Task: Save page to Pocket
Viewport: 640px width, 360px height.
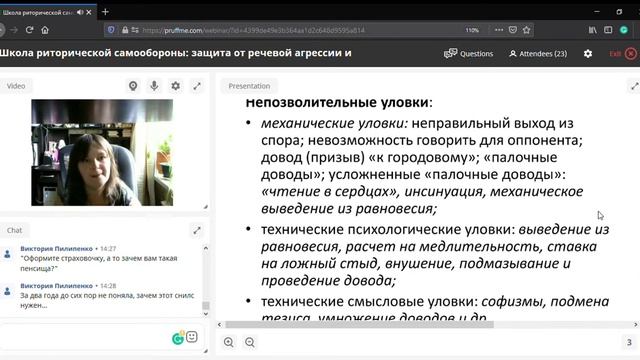Action: pyautogui.click(x=513, y=30)
